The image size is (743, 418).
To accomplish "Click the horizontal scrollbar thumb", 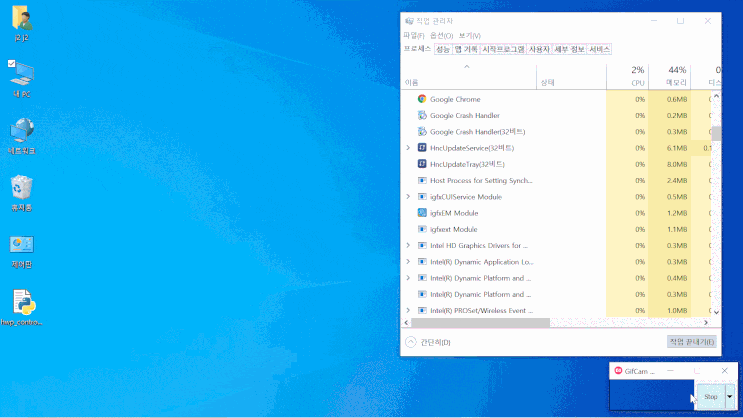I will pyautogui.click(x=480, y=323).
